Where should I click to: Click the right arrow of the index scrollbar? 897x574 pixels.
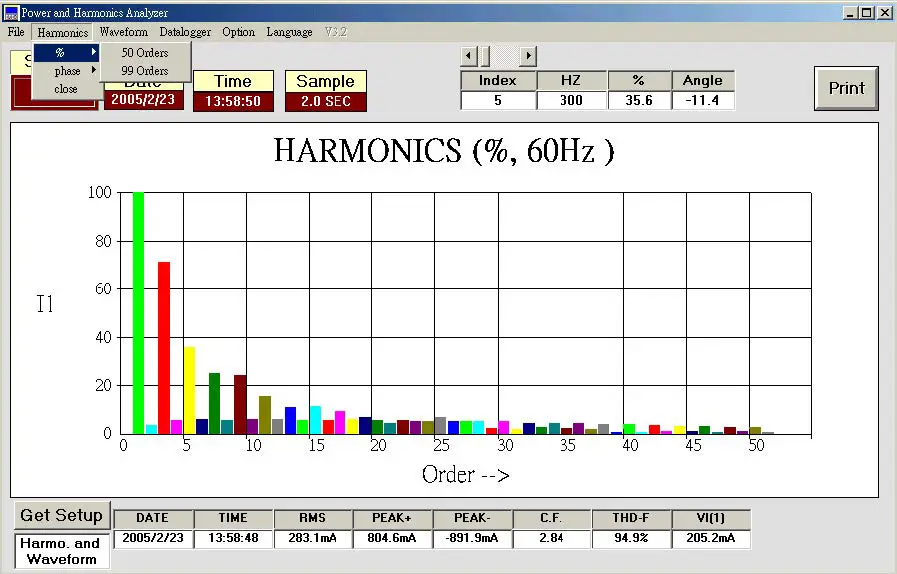[528, 56]
